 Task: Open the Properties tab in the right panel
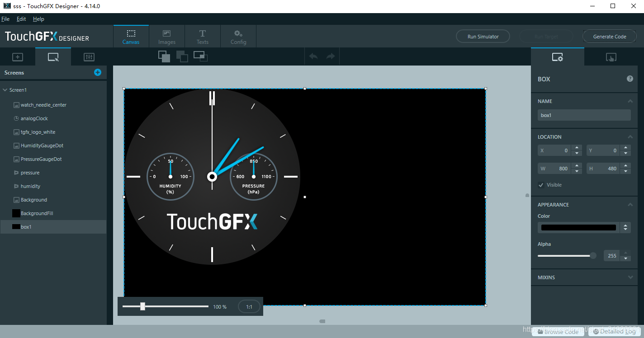tap(557, 57)
